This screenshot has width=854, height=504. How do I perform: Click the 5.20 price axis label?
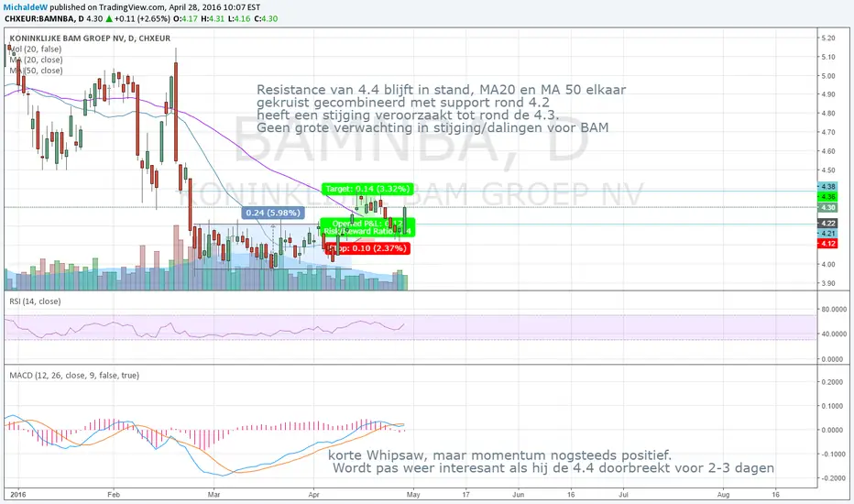(827, 38)
